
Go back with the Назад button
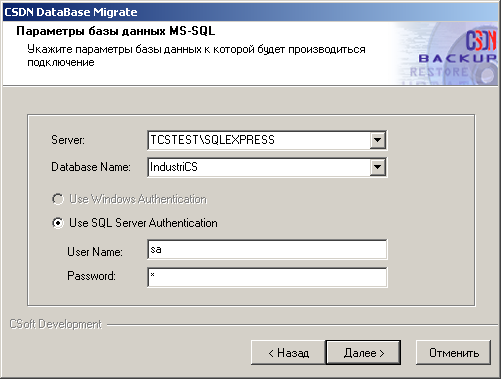[288, 352]
